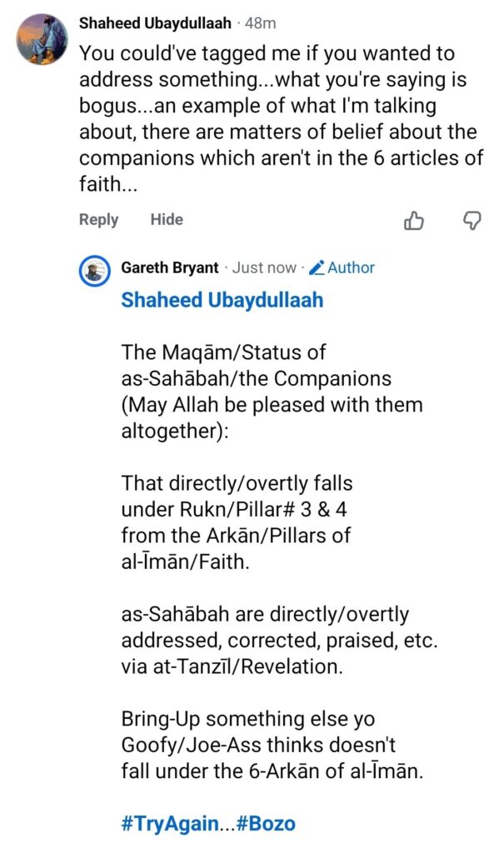Click the 'Bring-Up something else' paragraph

coord(272,746)
